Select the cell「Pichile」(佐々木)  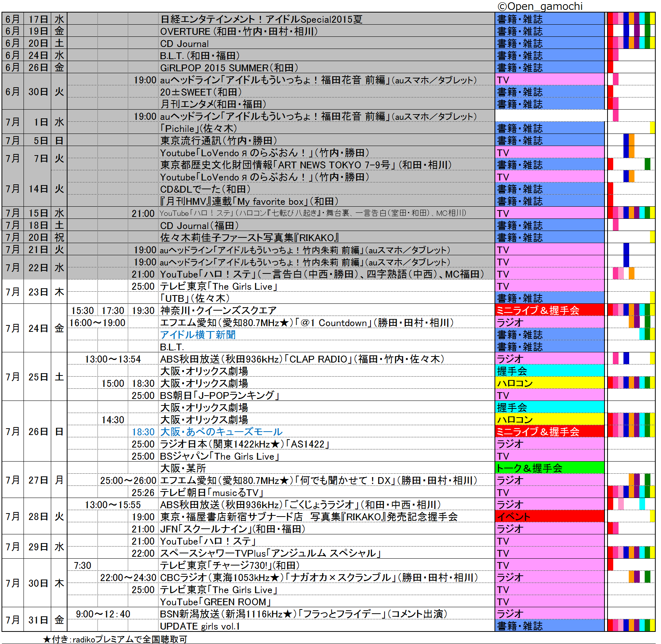[327, 128]
